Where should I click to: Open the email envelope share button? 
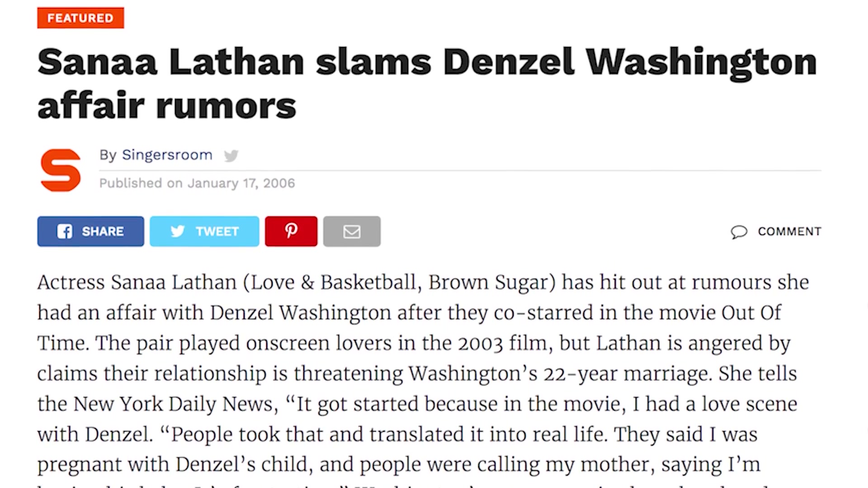coord(352,231)
